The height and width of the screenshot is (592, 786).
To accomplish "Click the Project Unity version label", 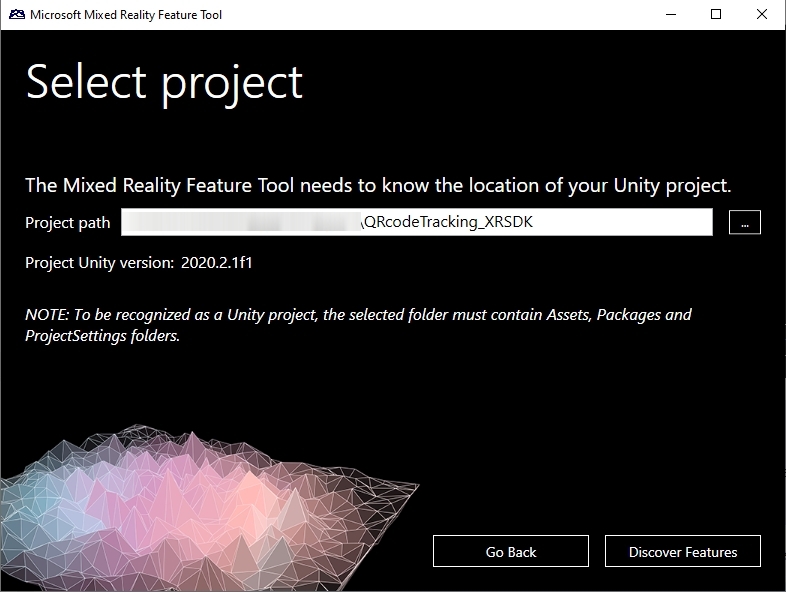I will coord(99,263).
